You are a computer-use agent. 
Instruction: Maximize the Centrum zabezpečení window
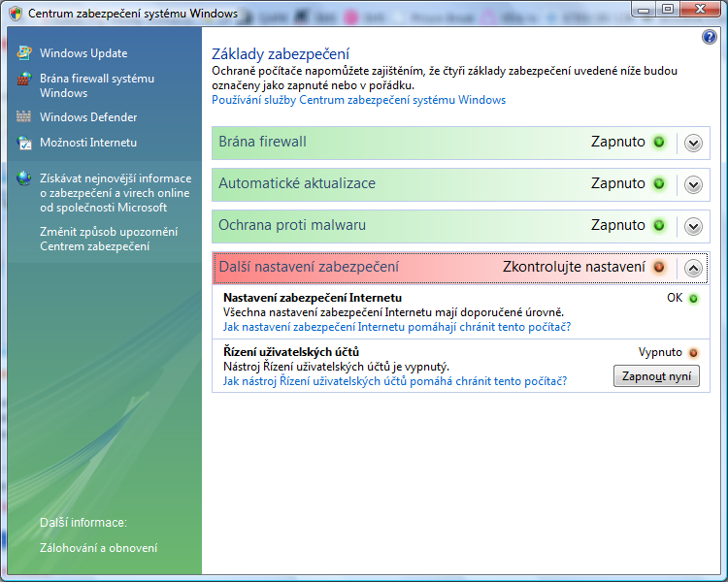coord(668,10)
